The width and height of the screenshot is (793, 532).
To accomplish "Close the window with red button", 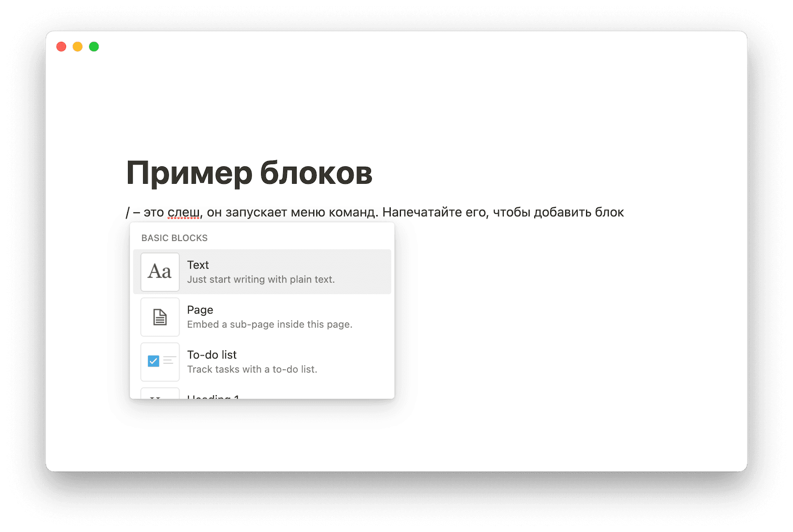I will (x=61, y=46).
